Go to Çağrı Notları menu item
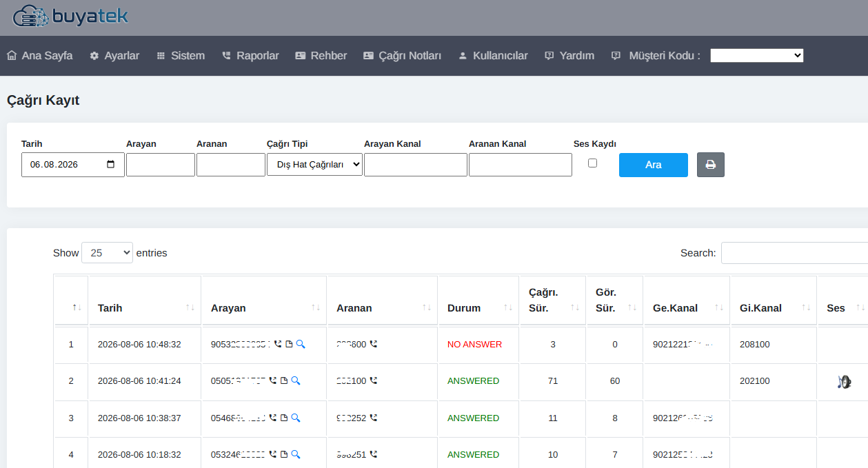Viewport: 868px width, 468px height. click(402, 56)
